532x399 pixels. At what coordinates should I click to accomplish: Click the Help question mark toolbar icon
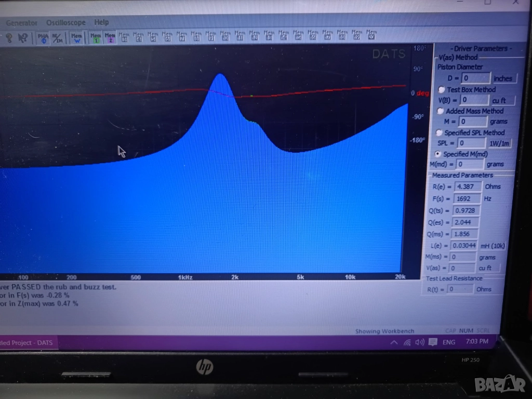[9, 38]
